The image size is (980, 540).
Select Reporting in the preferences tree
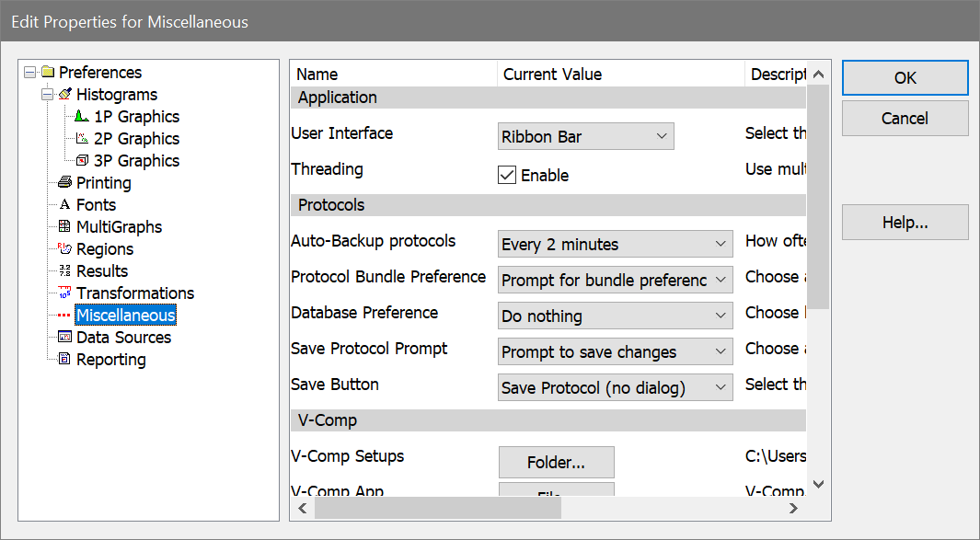(110, 360)
